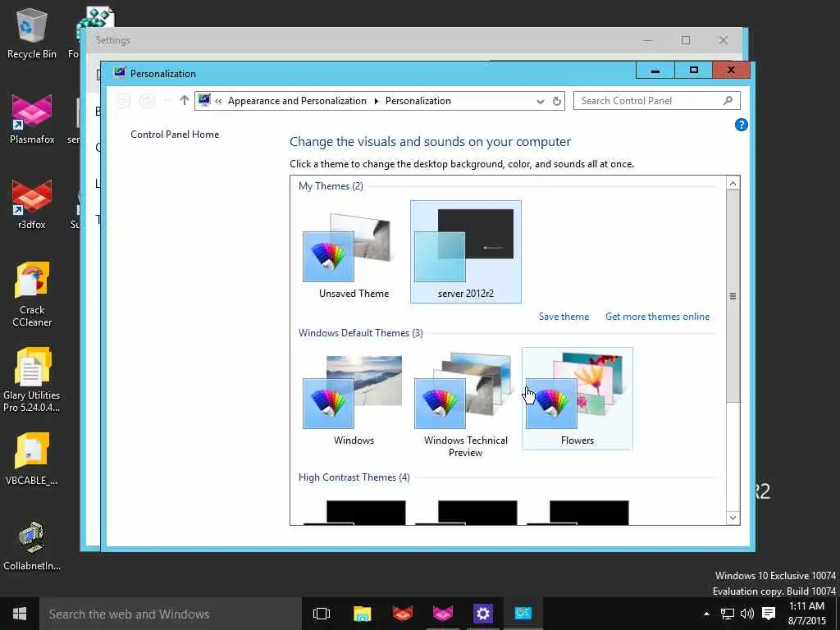
Task: Open the submenu arrow after Appearance and Personalization
Action: click(x=376, y=101)
